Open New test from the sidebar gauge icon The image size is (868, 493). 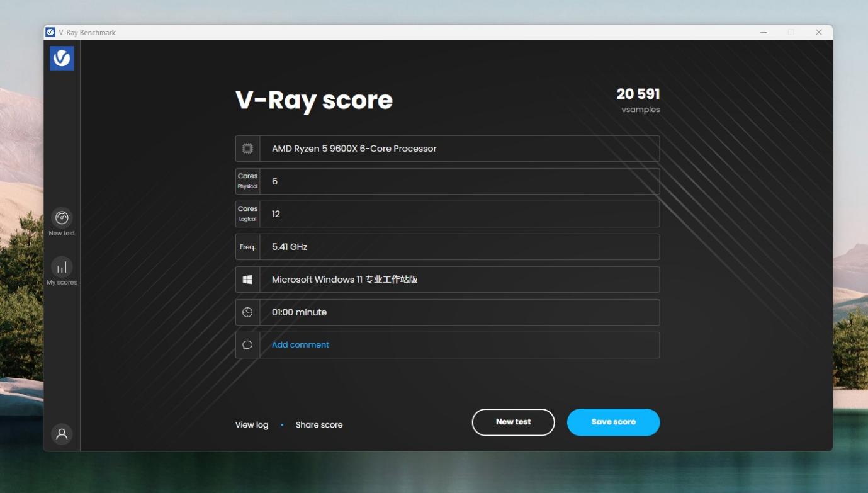62,218
